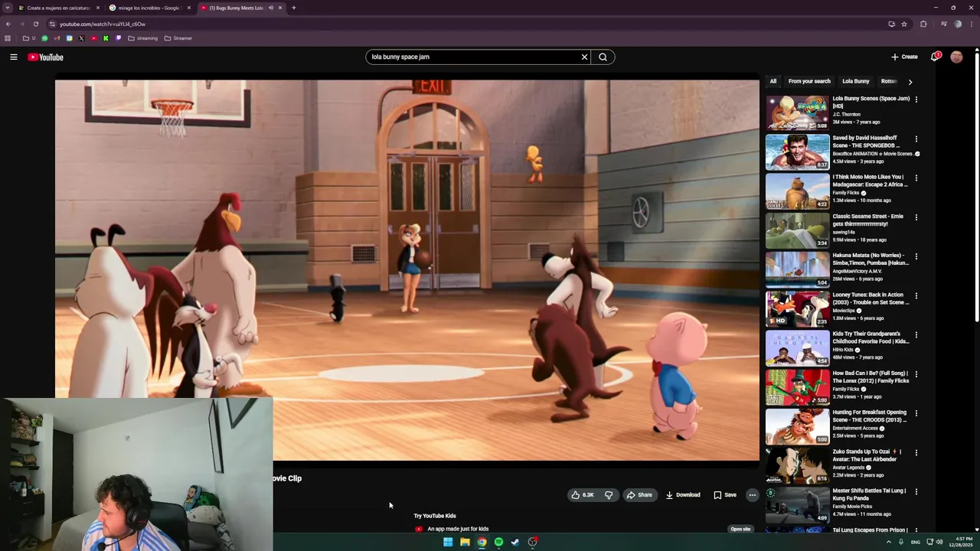Select the All filter chip
The width and height of the screenshot is (980, 551).
click(773, 81)
